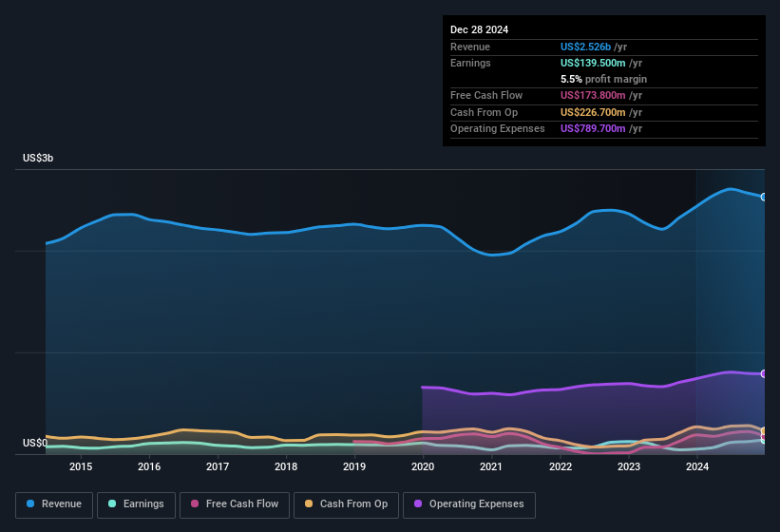Click the Dec 28 2024 tooltip date
Image resolution: width=780 pixels, height=532 pixels.
point(479,29)
